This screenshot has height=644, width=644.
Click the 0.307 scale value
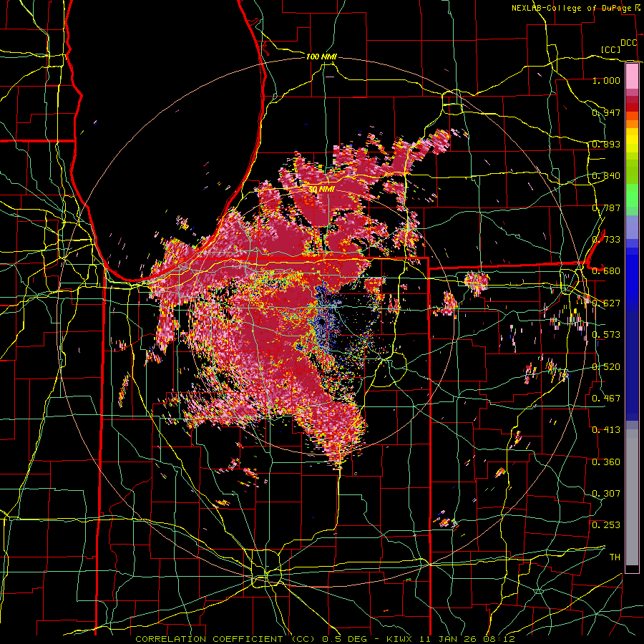[606, 494]
